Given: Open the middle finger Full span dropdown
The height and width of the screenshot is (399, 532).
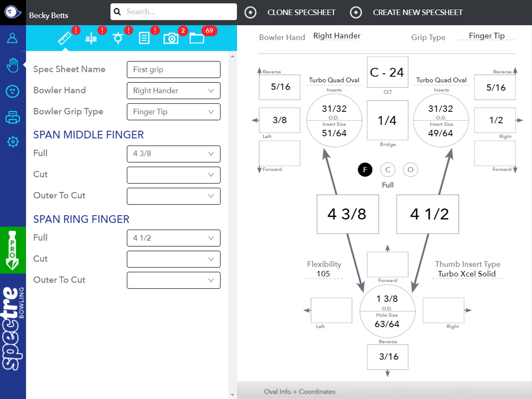Looking at the screenshot, I should [x=173, y=154].
